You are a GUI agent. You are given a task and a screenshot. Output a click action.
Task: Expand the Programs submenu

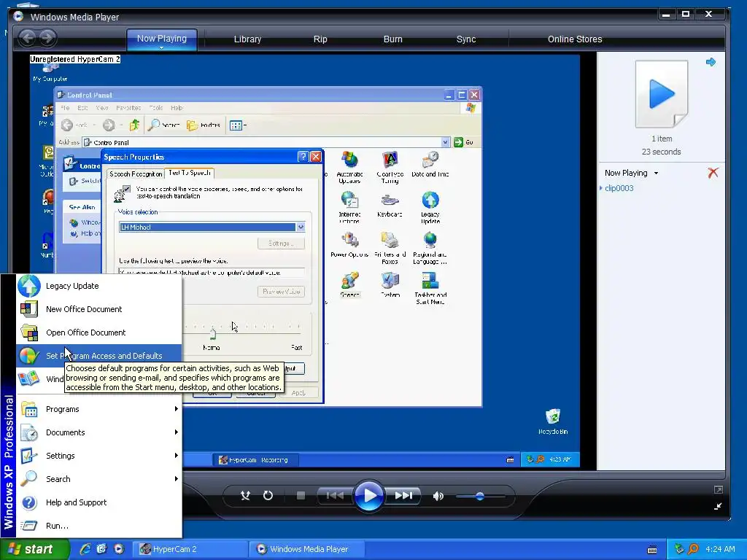click(x=99, y=409)
